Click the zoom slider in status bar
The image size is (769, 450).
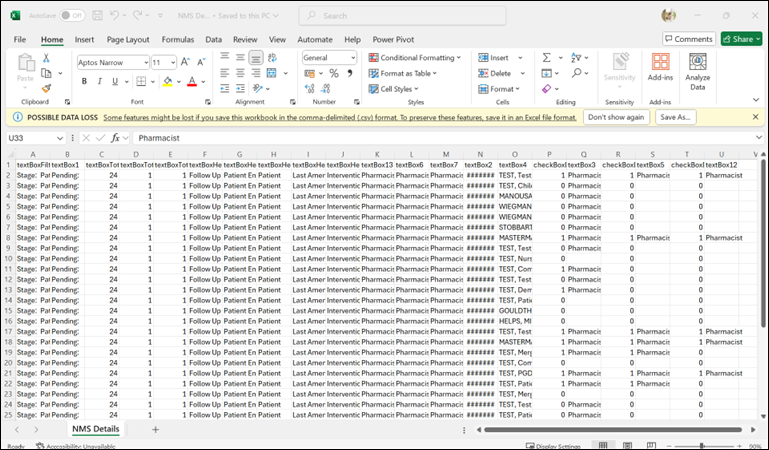pos(701,446)
